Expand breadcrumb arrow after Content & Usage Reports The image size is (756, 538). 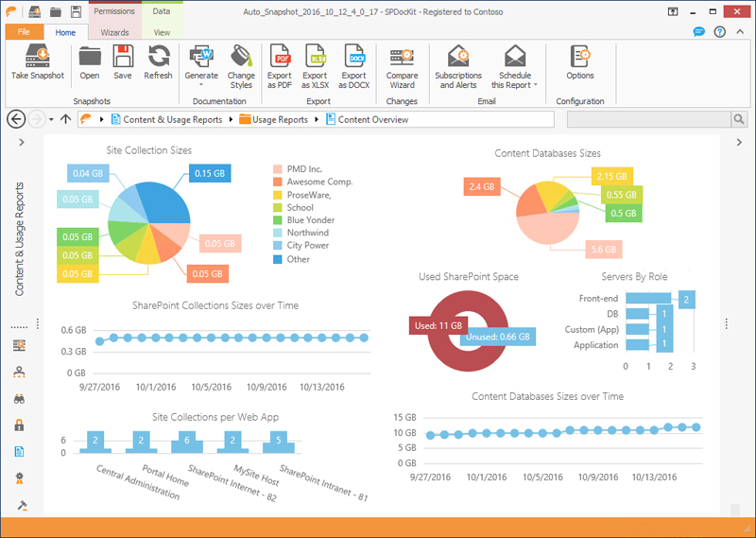(231, 120)
